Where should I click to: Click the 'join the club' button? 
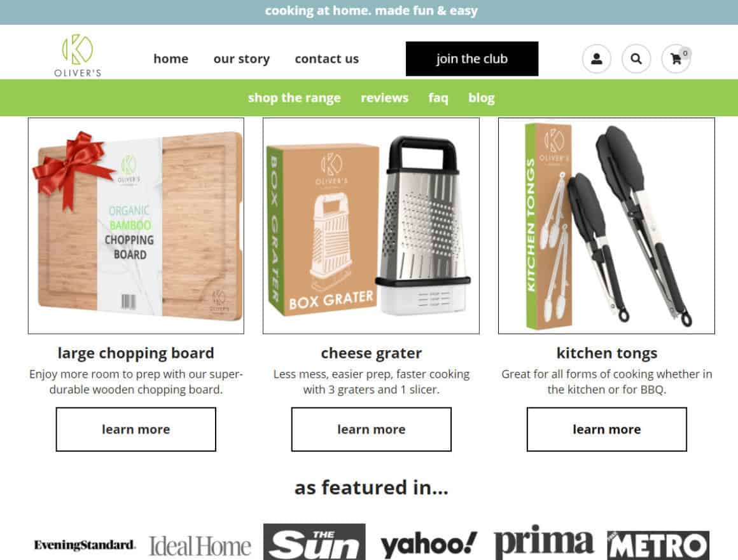[472, 58]
